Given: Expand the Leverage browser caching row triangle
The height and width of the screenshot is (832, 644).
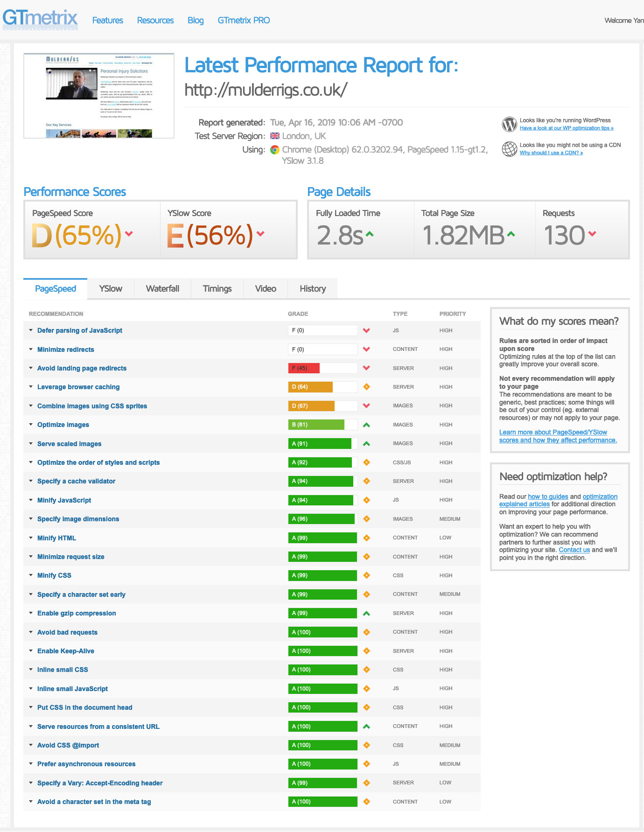Looking at the screenshot, I should coord(31,387).
